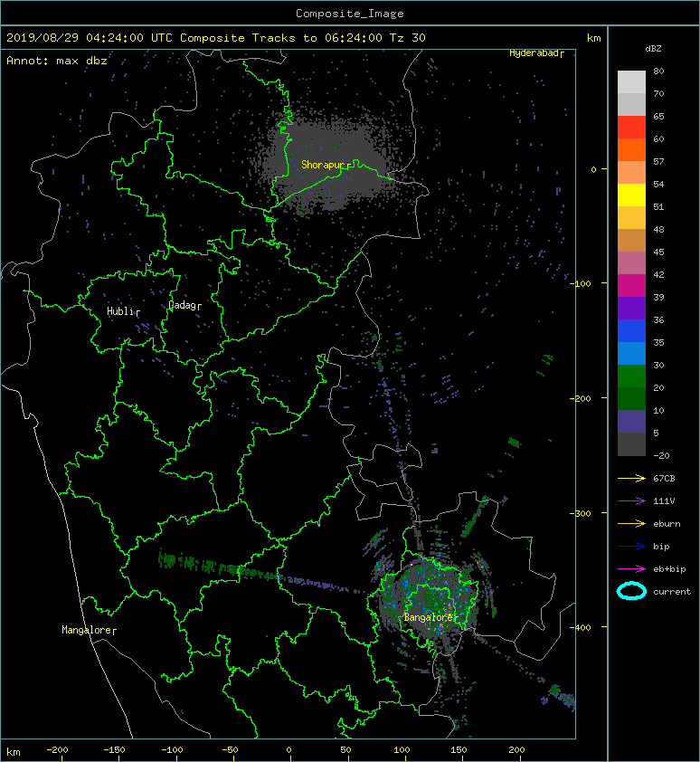Pick the 60-65 dBZ red swatch
This screenshot has width=700, height=762.
pos(631,128)
